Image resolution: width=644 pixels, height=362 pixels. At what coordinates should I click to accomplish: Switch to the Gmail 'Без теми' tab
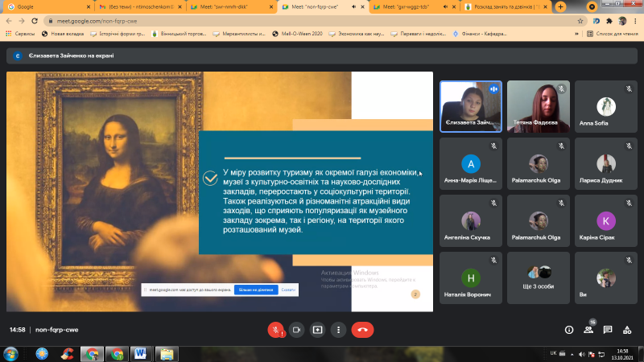[139, 7]
